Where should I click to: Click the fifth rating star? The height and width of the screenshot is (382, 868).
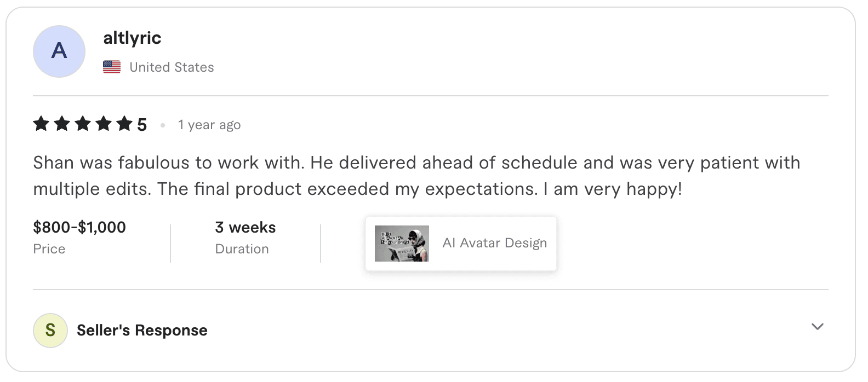[x=124, y=124]
